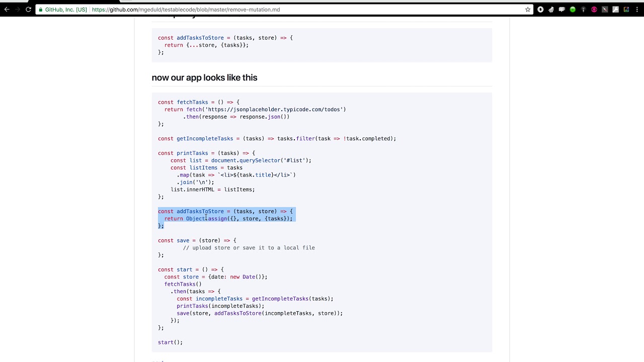Click the browser forward arrow
This screenshot has width=644, height=362.
18,10
